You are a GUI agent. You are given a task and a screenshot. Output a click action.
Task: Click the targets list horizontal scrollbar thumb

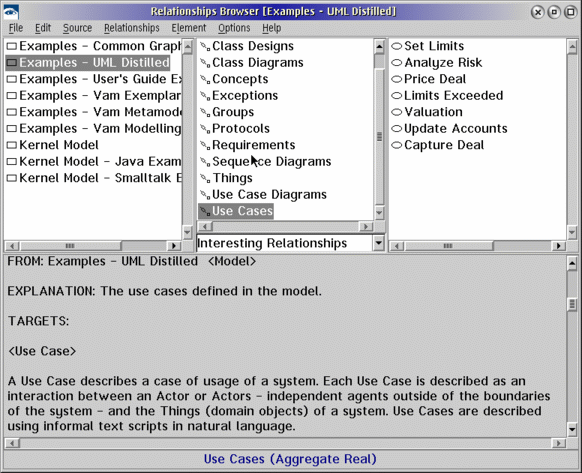click(x=448, y=246)
